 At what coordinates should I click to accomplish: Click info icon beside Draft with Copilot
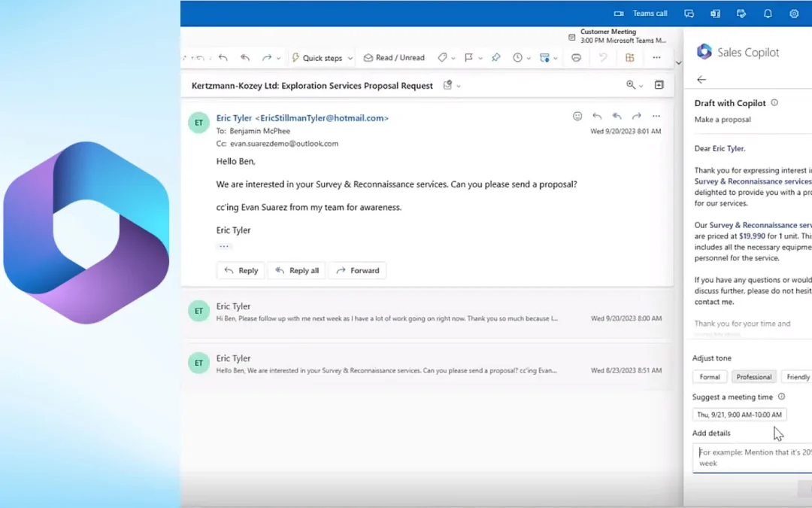coord(774,102)
